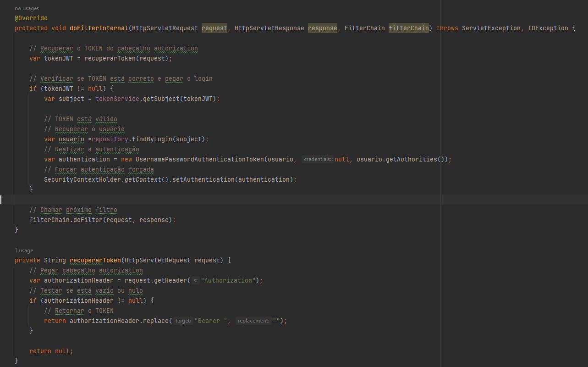Click the throws keyword
588x367 pixels.
447,28
